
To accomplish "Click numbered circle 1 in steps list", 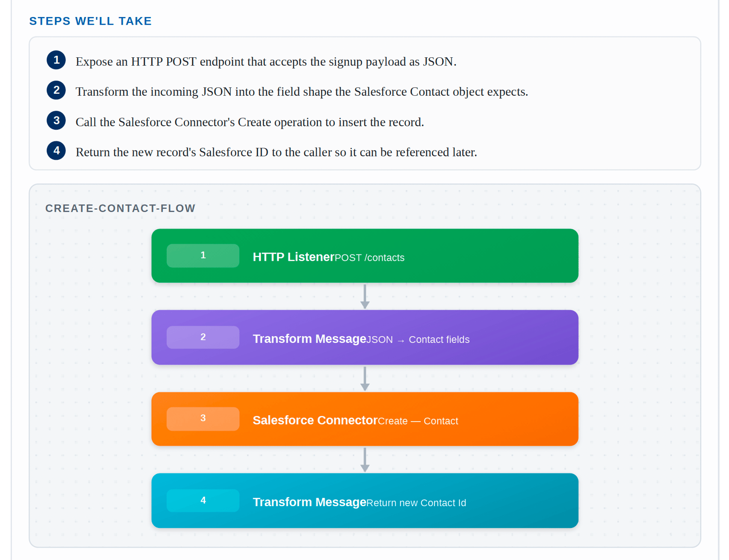I will 56,60.
